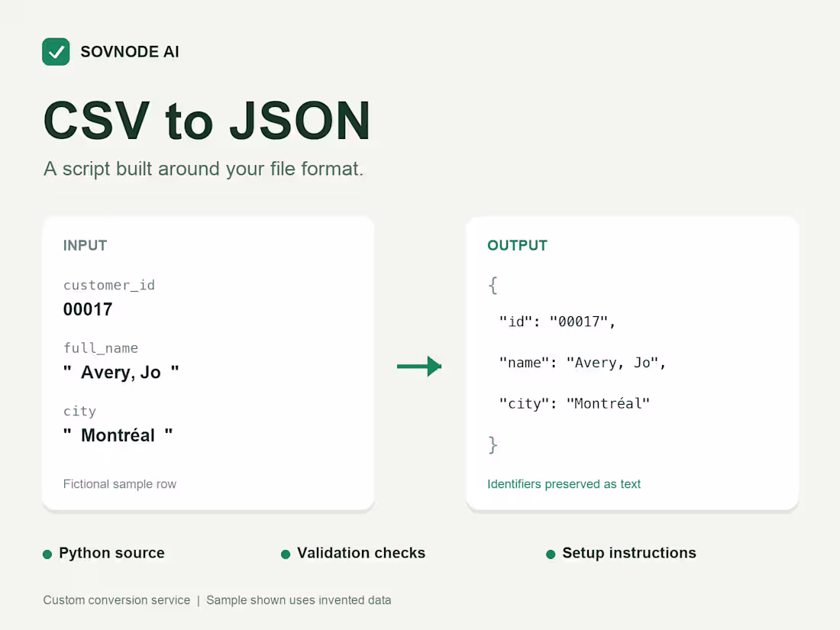Click the Setup instructions feature label
The image size is (840, 630).
(x=629, y=553)
